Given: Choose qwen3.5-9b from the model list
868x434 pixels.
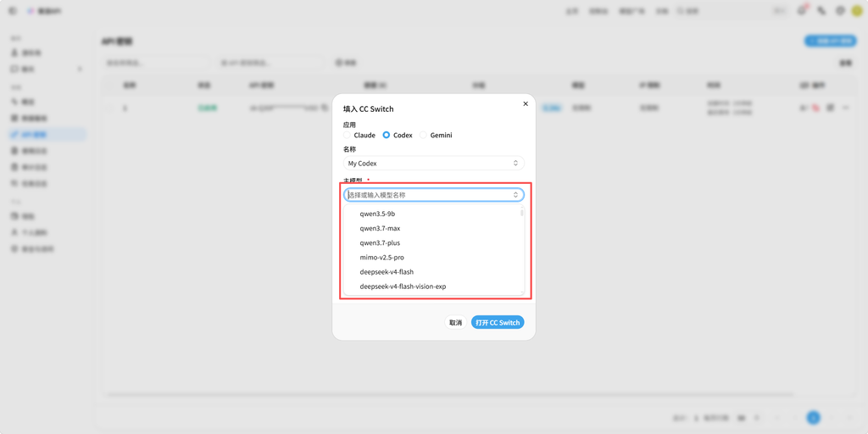Looking at the screenshot, I should [431, 214].
